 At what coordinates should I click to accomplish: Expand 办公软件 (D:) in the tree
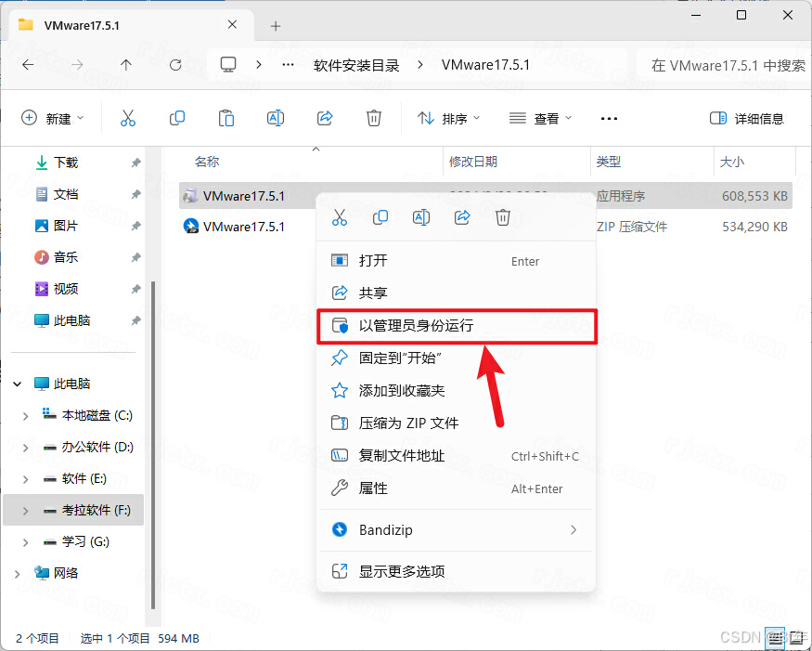click(x=25, y=448)
